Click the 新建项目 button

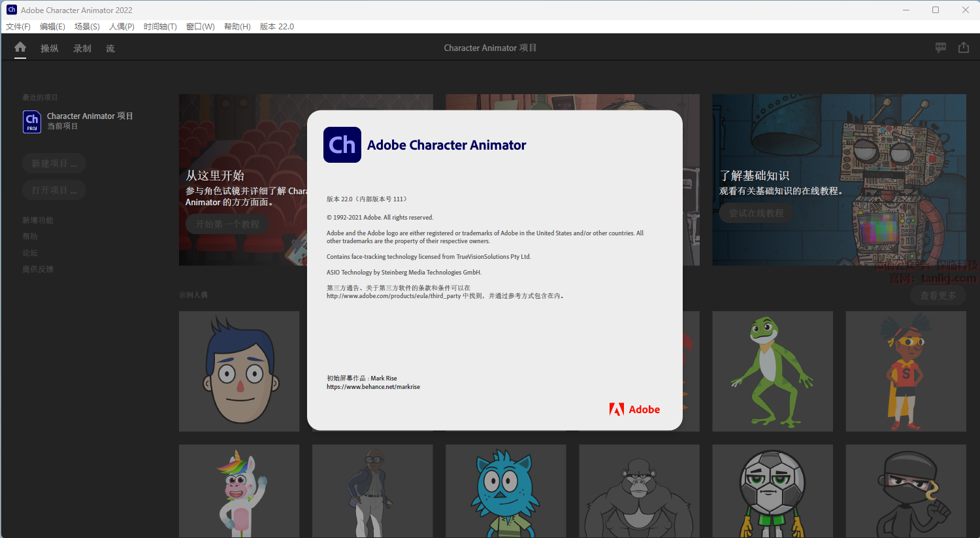(54, 163)
